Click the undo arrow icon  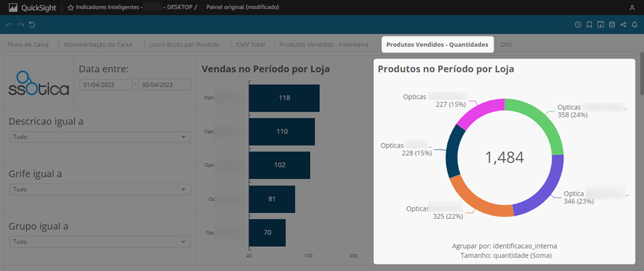click(10, 25)
